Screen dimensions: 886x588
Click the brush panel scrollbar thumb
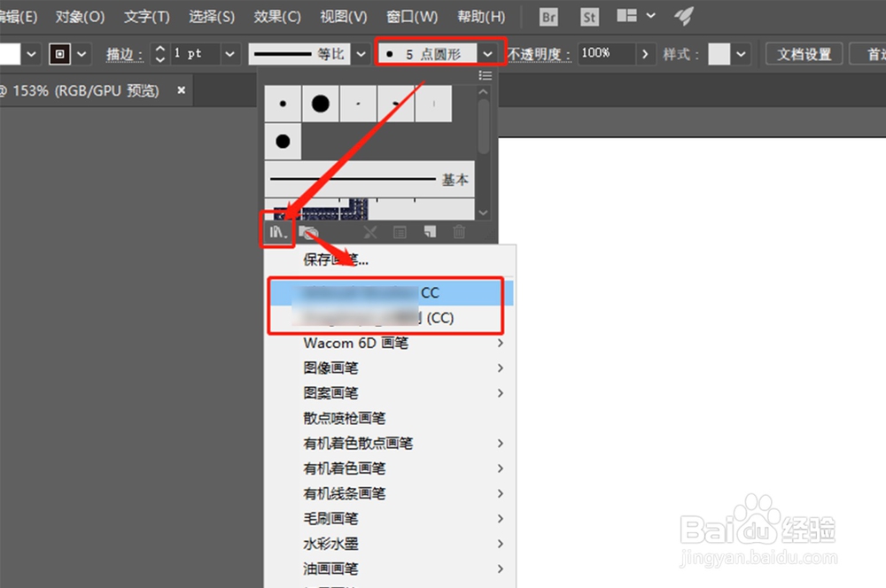[x=483, y=126]
